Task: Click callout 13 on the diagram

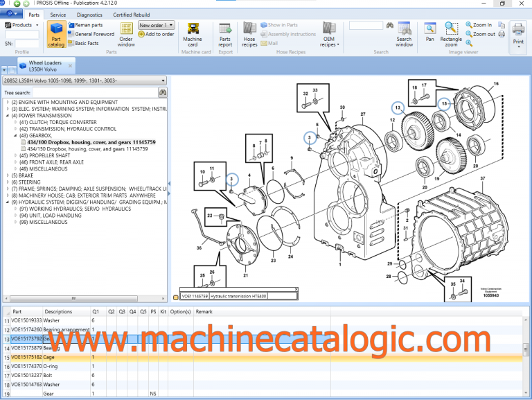Action: point(398,107)
